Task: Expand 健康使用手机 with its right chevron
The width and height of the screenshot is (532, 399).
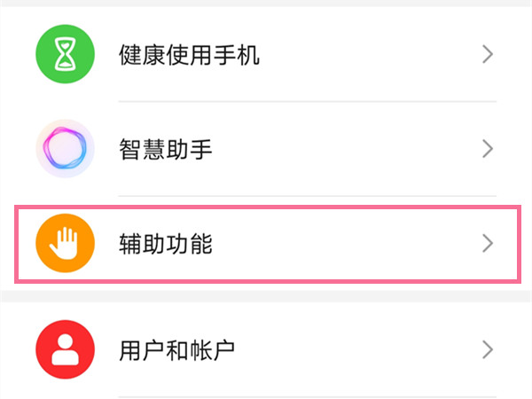Action: 487,55
